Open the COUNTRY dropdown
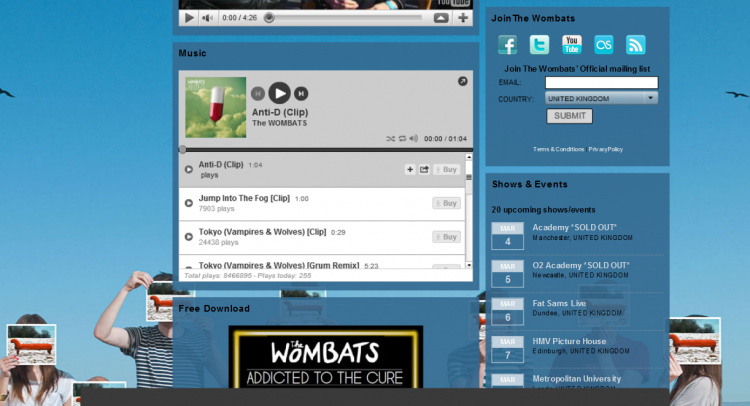 click(602, 99)
